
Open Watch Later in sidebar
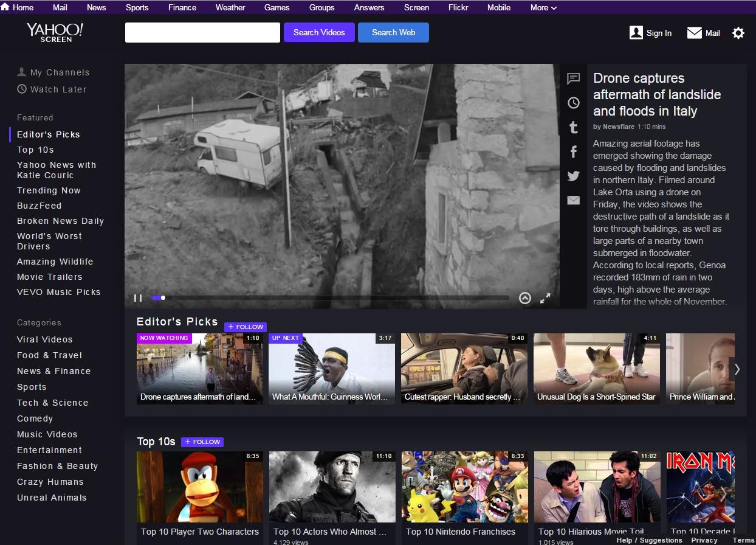(x=52, y=89)
